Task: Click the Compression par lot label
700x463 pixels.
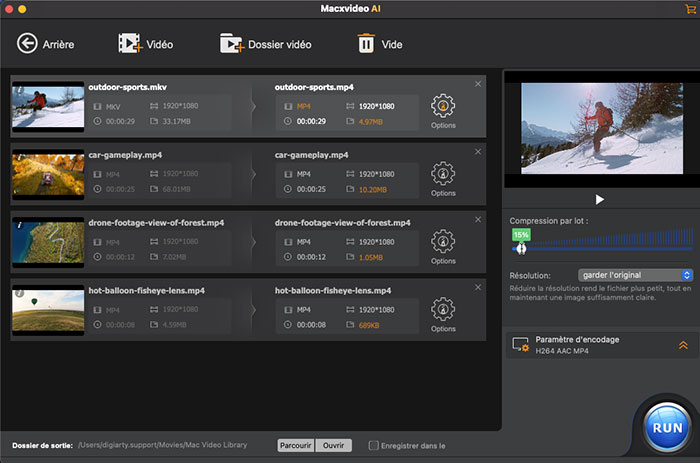Action: pos(549,221)
